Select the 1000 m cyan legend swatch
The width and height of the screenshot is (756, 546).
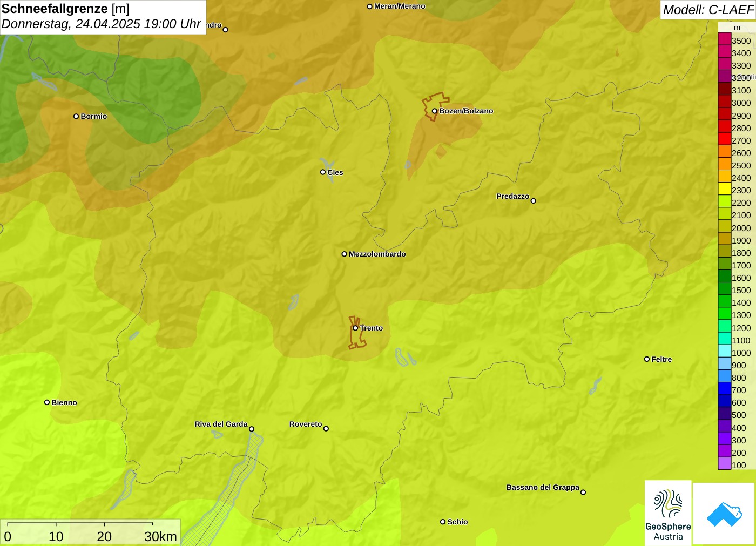click(x=725, y=351)
